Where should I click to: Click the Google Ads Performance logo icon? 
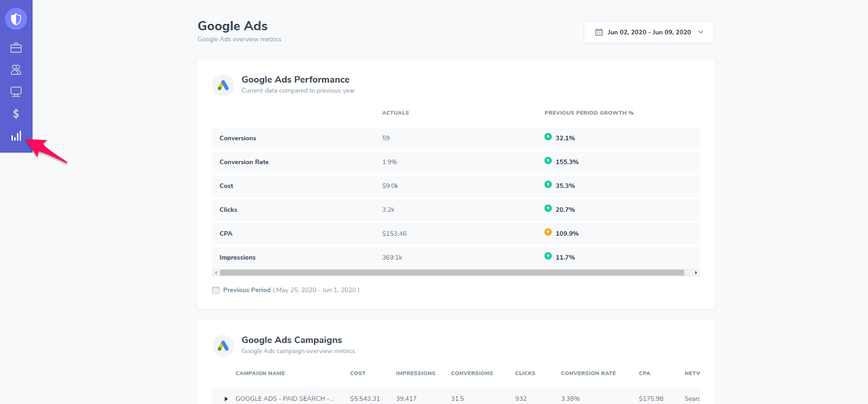tap(223, 85)
